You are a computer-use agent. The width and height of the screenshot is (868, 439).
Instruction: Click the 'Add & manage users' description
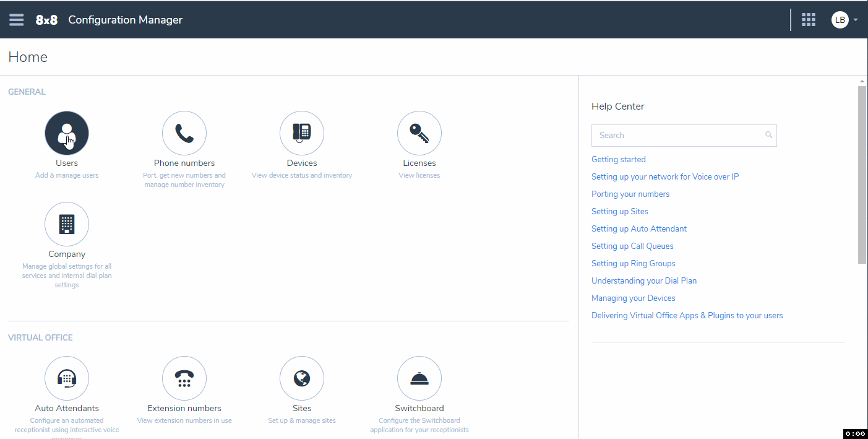(x=67, y=175)
